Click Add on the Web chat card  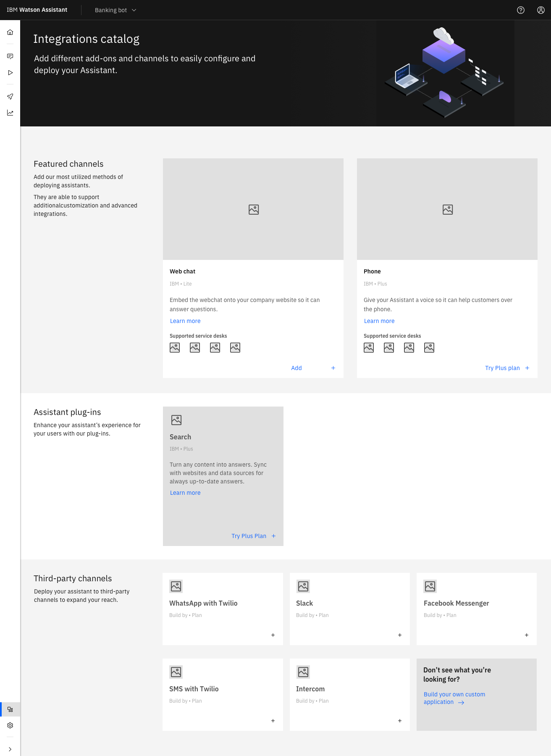click(296, 368)
